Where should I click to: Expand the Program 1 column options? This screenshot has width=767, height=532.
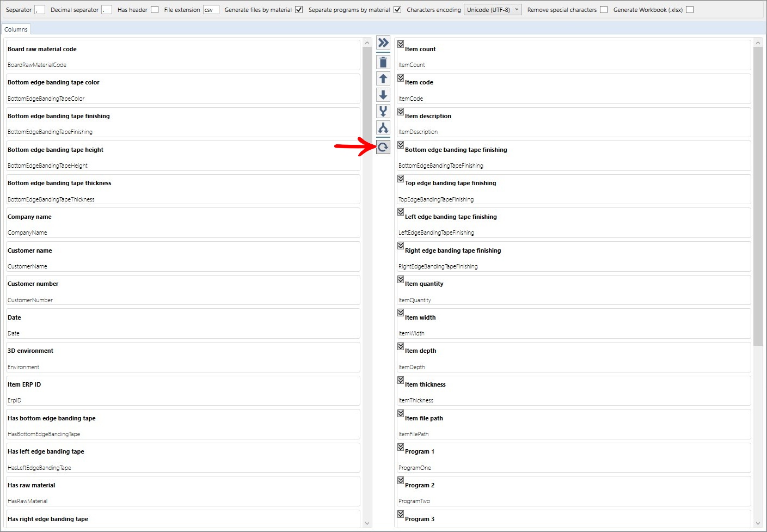pyautogui.click(x=401, y=447)
